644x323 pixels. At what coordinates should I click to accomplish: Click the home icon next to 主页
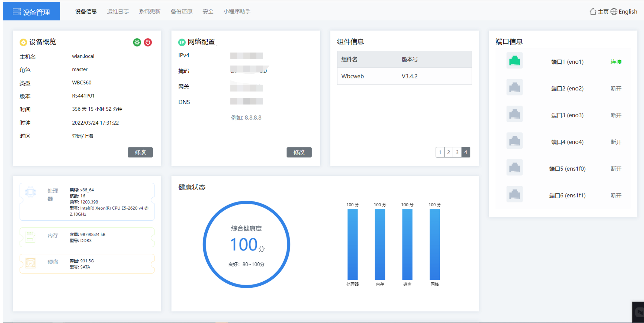tap(593, 12)
